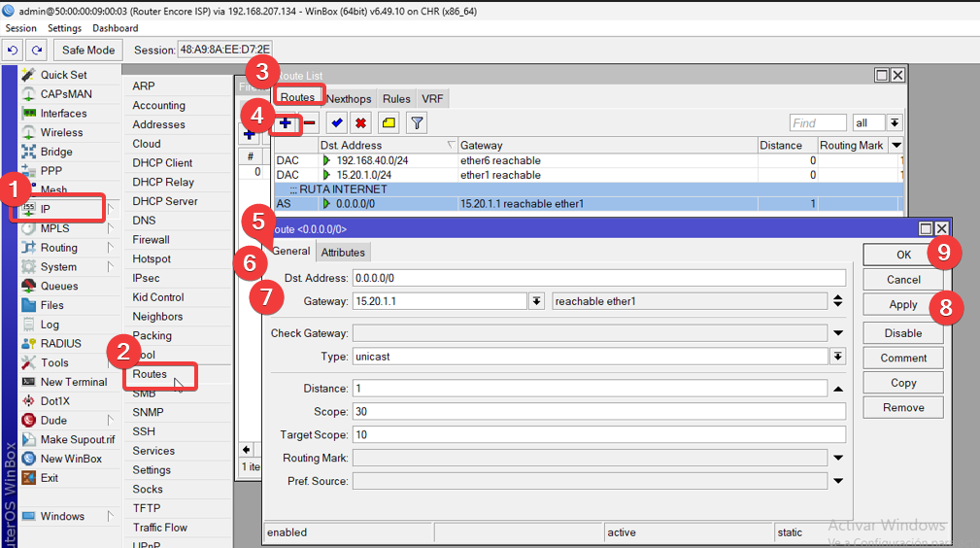Open the Gateway address dropdown arrow
This screenshot has width=980, height=548.
[535, 301]
